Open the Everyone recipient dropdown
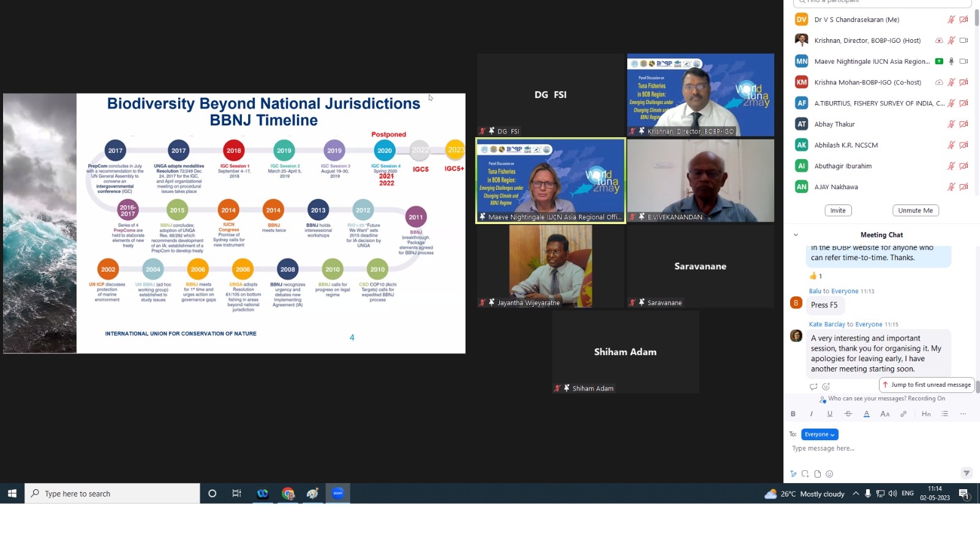Screen dimensions: 980x551 (820, 434)
